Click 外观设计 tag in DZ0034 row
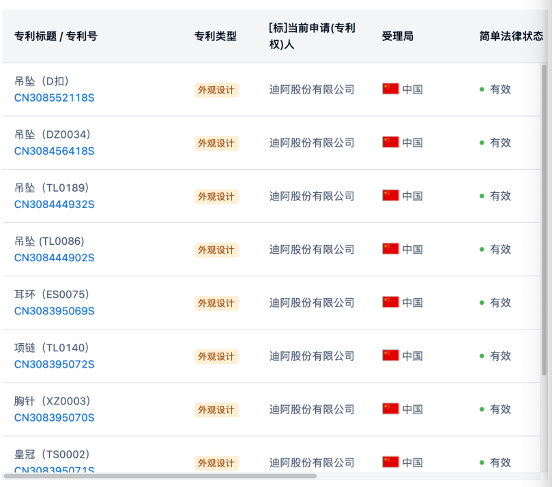 tap(216, 143)
